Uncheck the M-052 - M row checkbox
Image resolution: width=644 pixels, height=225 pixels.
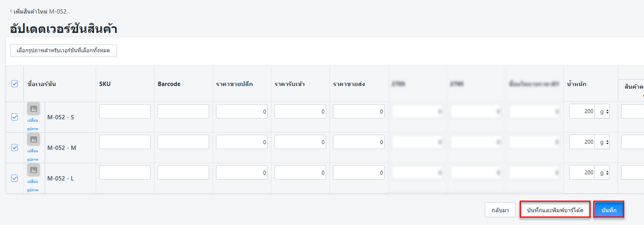[x=15, y=148]
